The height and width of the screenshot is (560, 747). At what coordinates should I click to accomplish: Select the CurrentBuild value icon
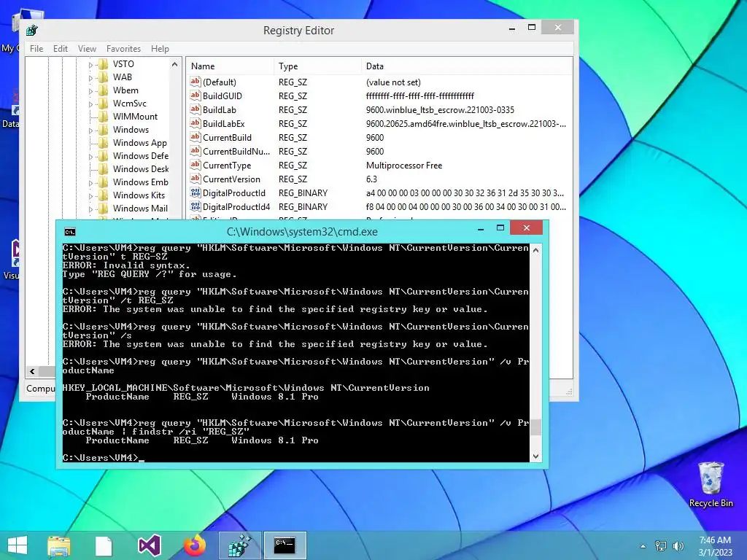[x=196, y=137]
